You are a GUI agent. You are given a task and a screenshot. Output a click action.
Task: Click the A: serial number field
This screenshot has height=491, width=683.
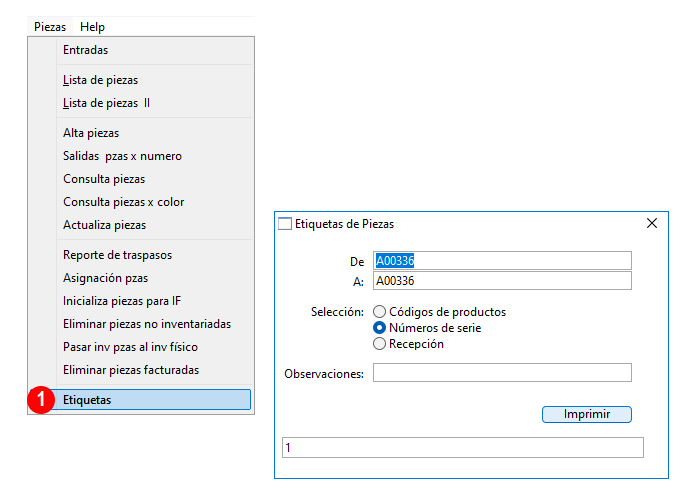pos(502,281)
